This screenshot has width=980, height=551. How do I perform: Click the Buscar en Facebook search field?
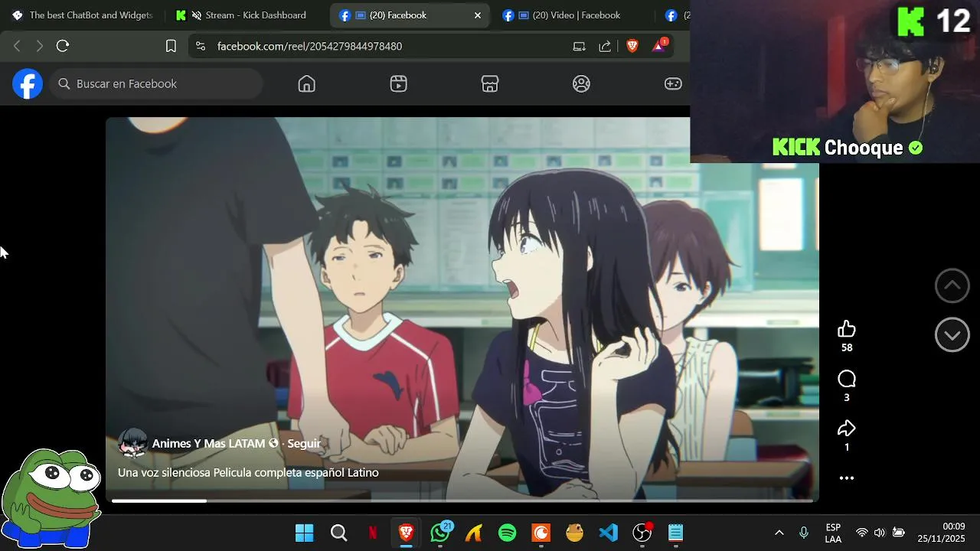[157, 84]
